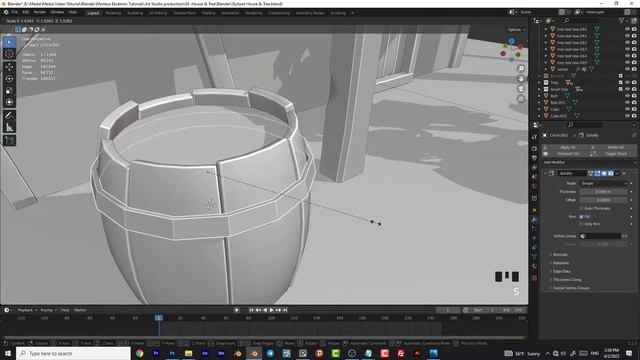Image resolution: width=640 pixels, height=360 pixels.
Task: Click Delete All button
Action: tap(615, 147)
